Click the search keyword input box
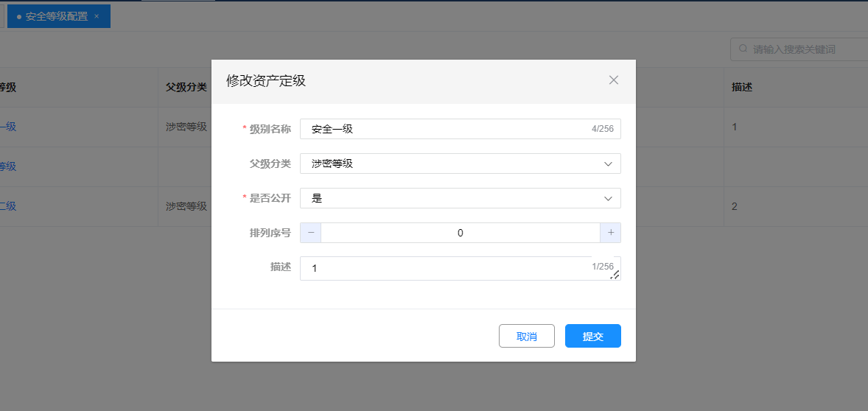The height and width of the screenshot is (411, 868). click(x=799, y=49)
